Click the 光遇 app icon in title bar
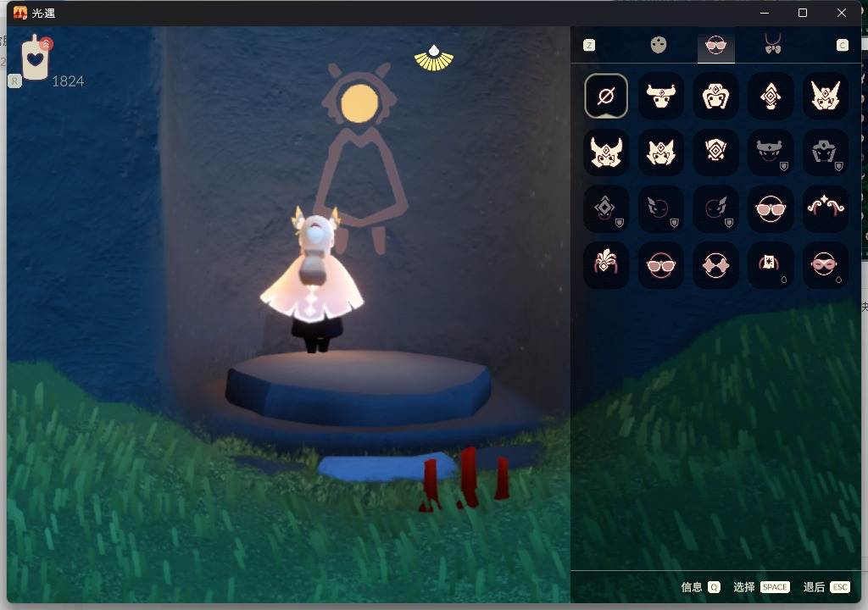The height and width of the screenshot is (610, 868). pos(20,13)
